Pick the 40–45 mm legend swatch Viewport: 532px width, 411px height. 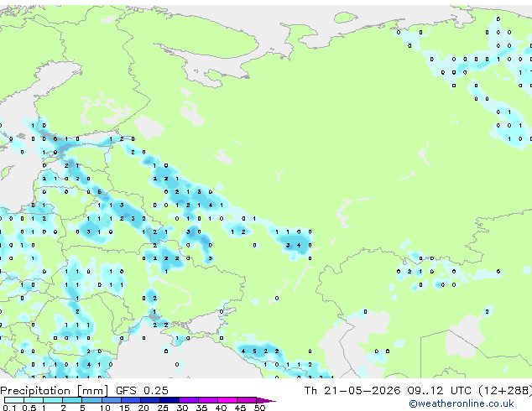tap(227, 400)
